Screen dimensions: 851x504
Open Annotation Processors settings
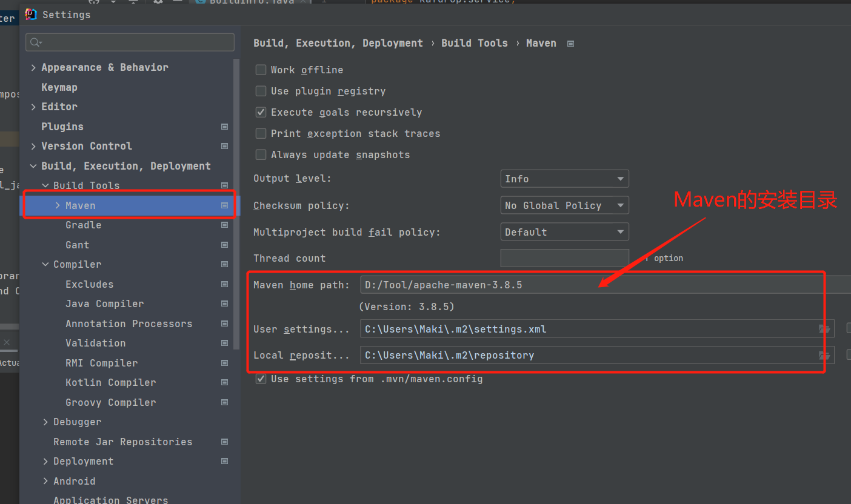129,323
